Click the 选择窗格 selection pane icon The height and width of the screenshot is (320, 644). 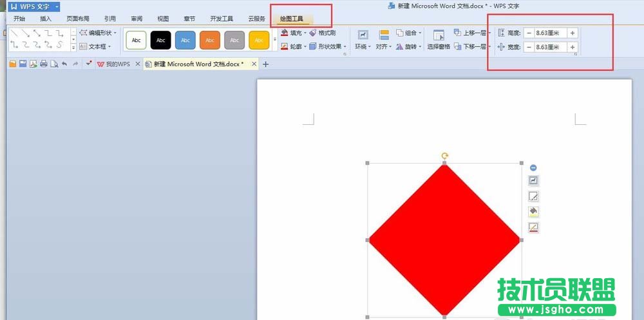[439, 35]
